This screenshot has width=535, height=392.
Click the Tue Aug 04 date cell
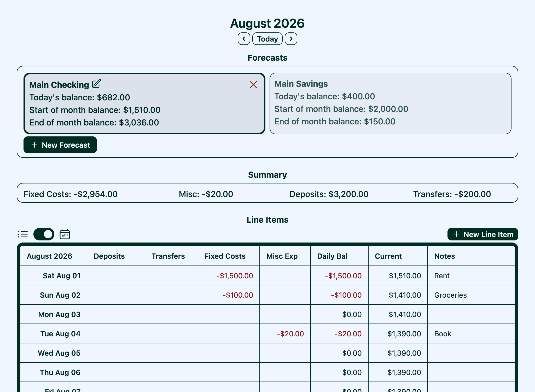click(x=60, y=334)
